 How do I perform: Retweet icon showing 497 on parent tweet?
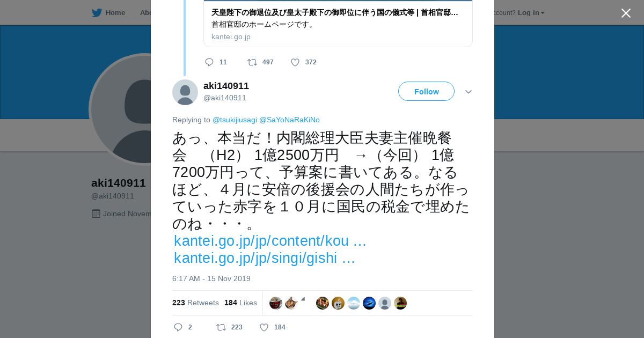click(x=252, y=62)
